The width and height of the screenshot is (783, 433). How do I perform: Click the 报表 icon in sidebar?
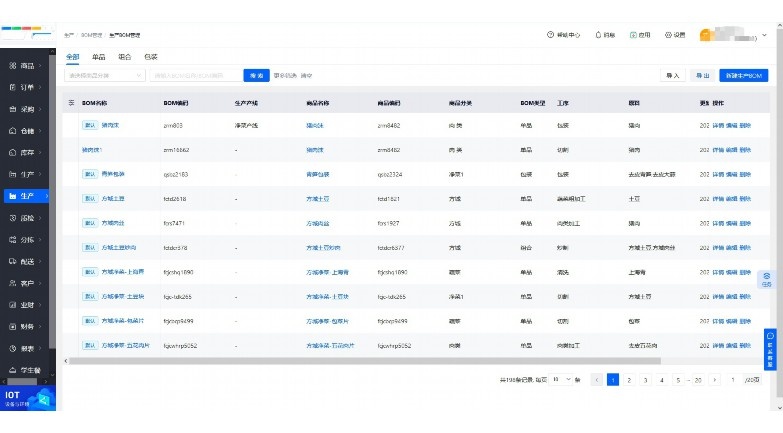pyautogui.click(x=13, y=349)
